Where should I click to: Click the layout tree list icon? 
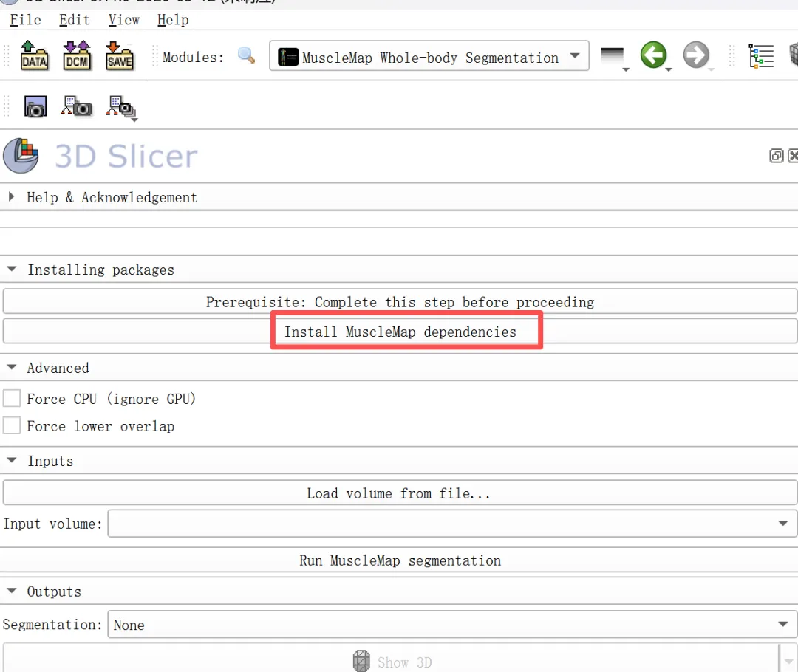[x=761, y=55]
